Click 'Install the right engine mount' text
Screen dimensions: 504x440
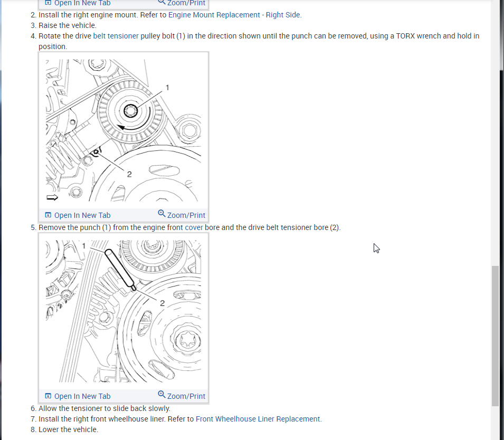88,15
